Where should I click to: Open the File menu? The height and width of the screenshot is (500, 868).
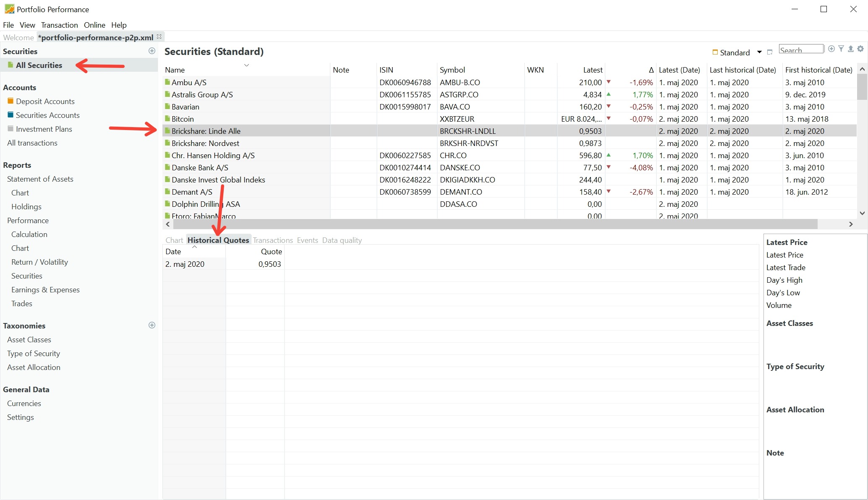(8, 25)
